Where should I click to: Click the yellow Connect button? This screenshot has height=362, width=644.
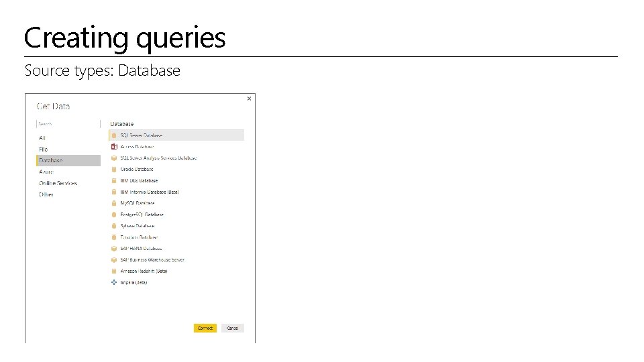[x=205, y=328]
